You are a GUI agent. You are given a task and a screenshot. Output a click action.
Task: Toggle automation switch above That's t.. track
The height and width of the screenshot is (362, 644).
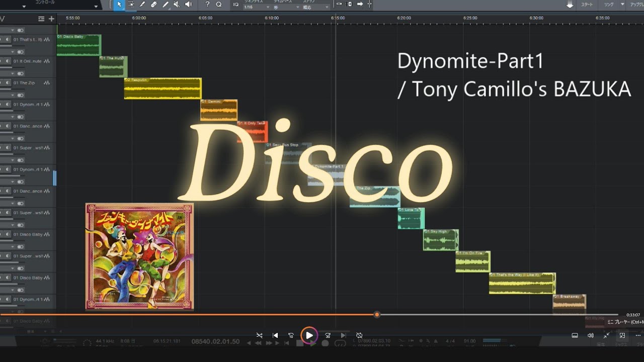(21, 30)
